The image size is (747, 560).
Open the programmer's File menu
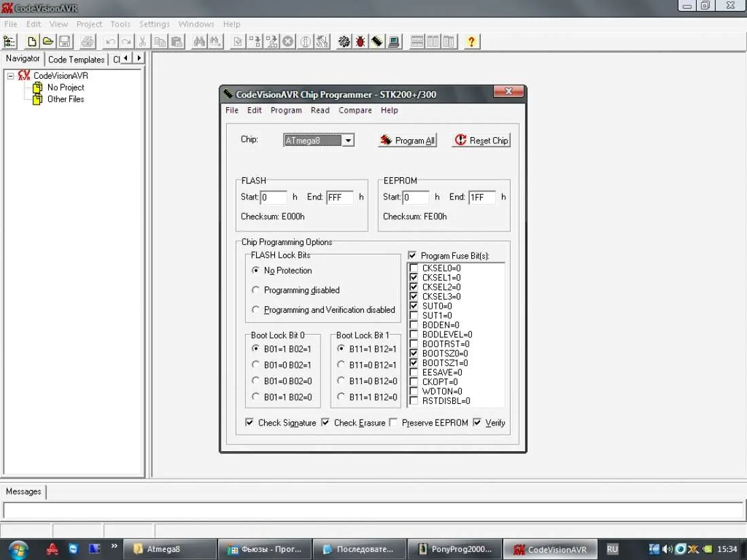[232, 110]
